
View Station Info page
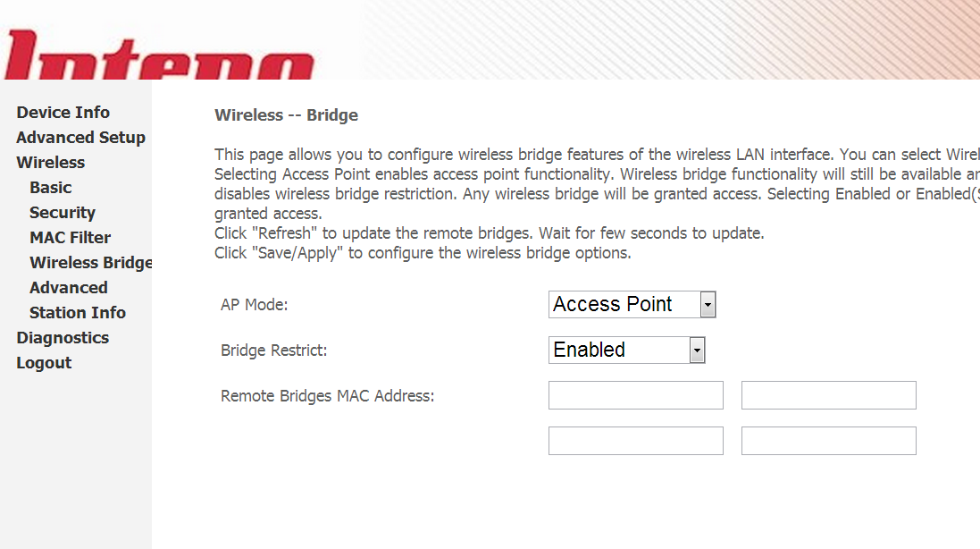pyautogui.click(x=78, y=313)
